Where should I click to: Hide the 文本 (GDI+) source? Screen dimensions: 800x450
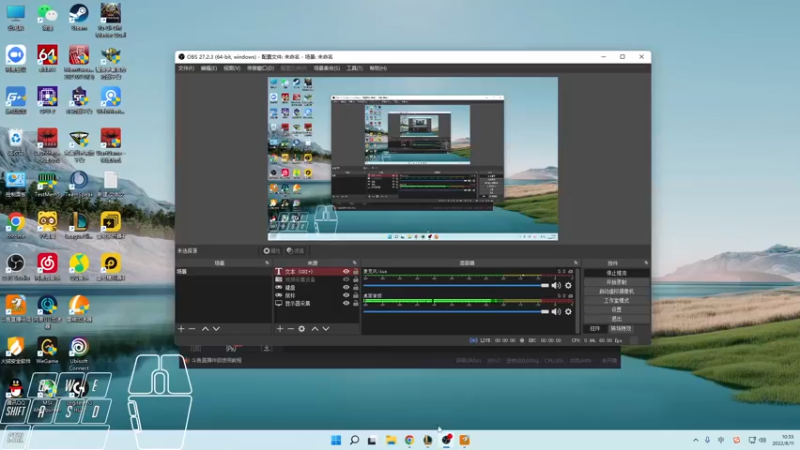click(346, 271)
